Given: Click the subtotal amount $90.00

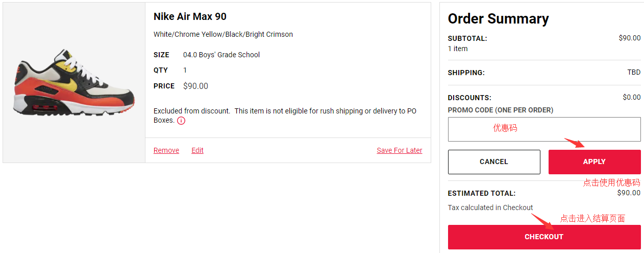Looking at the screenshot, I should (629, 38).
